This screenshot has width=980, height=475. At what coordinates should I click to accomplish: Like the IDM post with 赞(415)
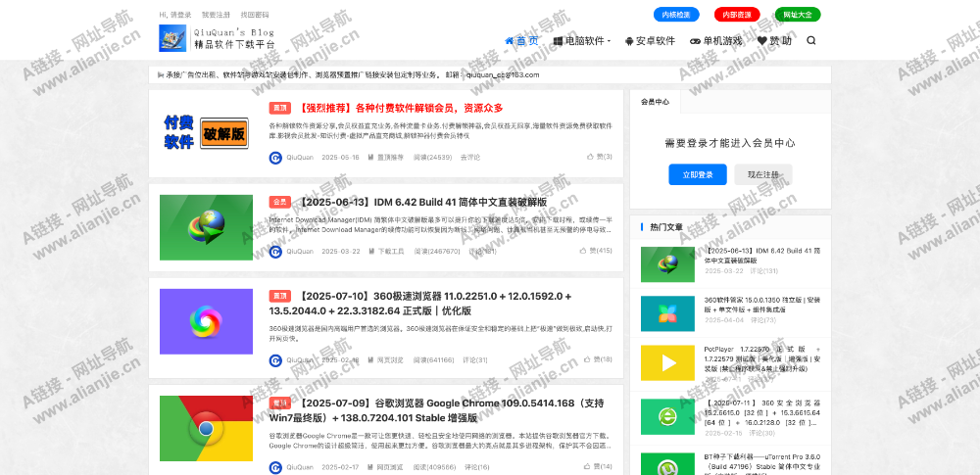tap(596, 251)
